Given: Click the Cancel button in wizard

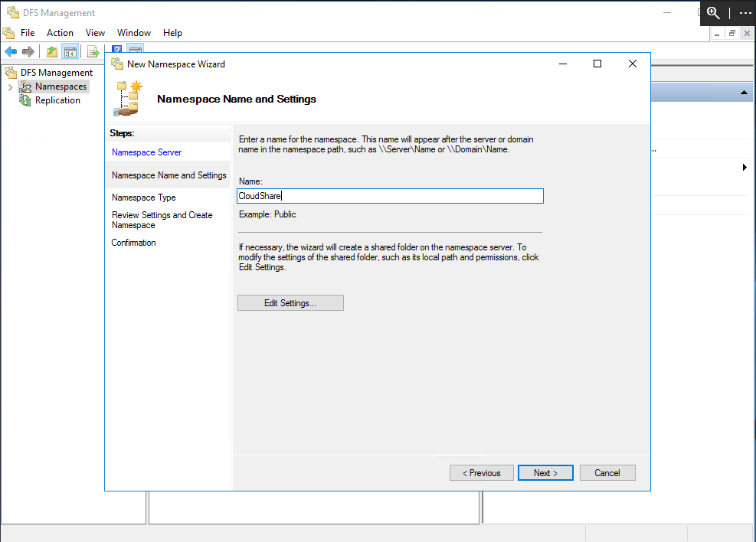Looking at the screenshot, I should pyautogui.click(x=607, y=472).
